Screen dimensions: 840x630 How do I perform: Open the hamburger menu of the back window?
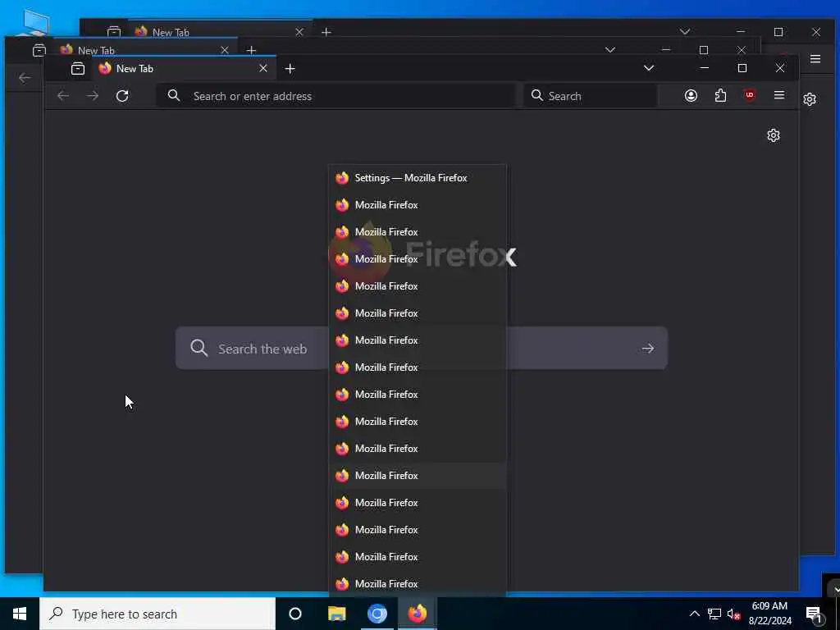coord(815,59)
